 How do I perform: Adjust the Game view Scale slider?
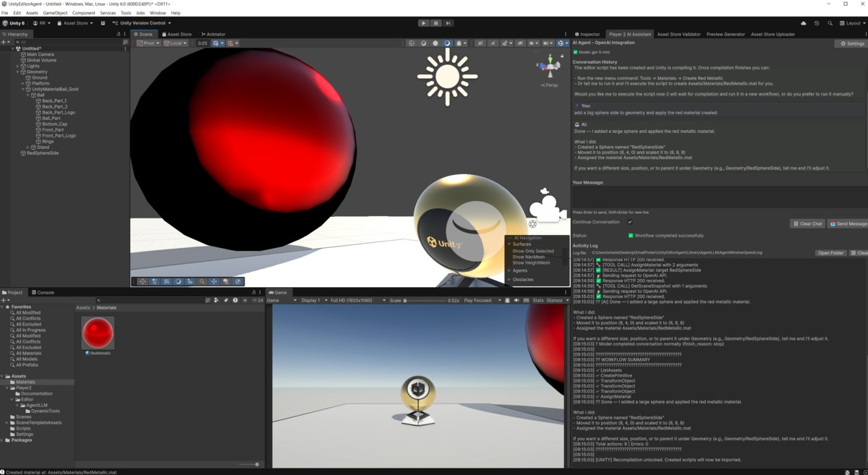pyautogui.click(x=425, y=300)
